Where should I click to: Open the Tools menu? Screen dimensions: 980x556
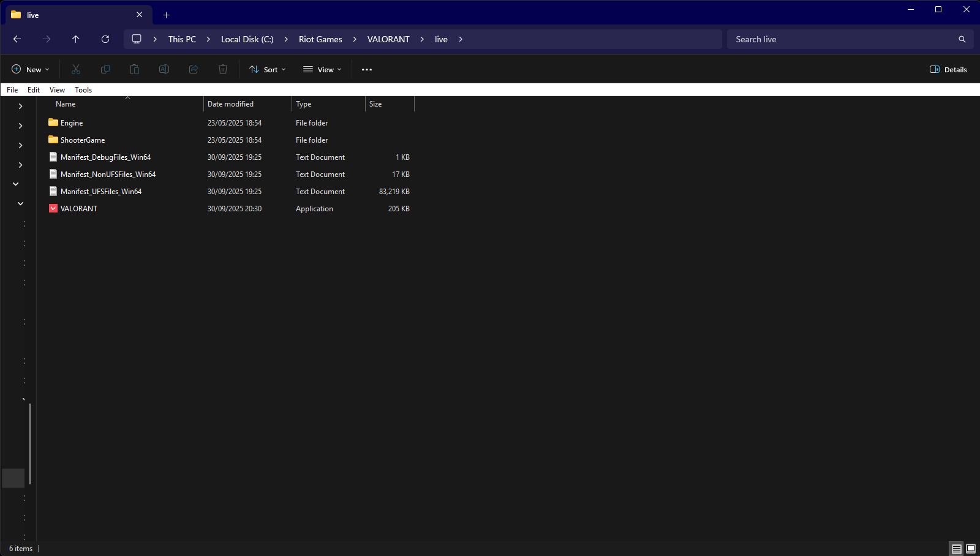pos(83,90)
